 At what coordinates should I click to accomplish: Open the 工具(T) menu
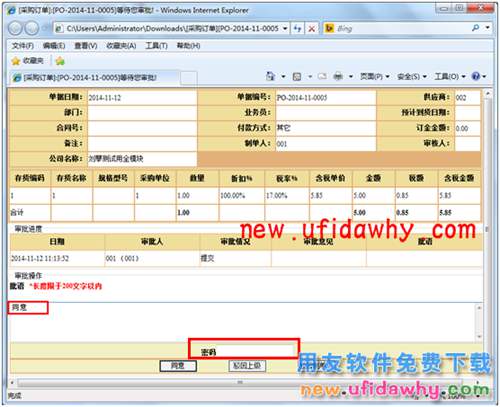click(156, 46)
